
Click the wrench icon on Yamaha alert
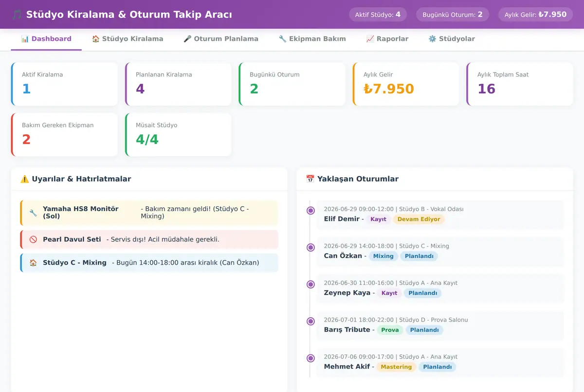[33, 213]
